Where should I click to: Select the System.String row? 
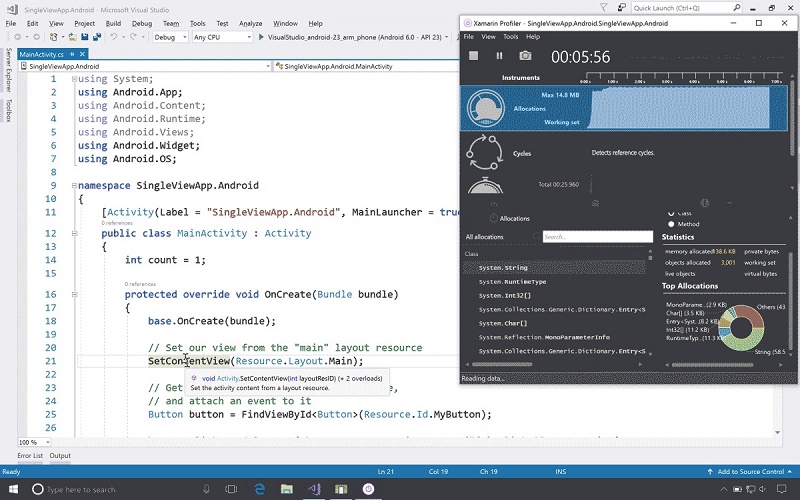click(554, 267)
